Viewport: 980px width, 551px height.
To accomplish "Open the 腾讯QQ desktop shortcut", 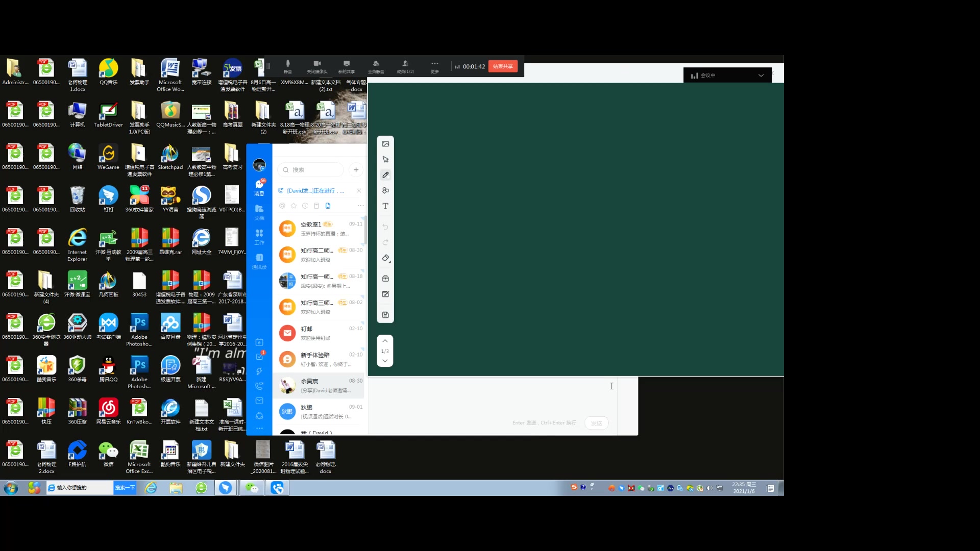I will pyautogui.click(x=108, y=369).
